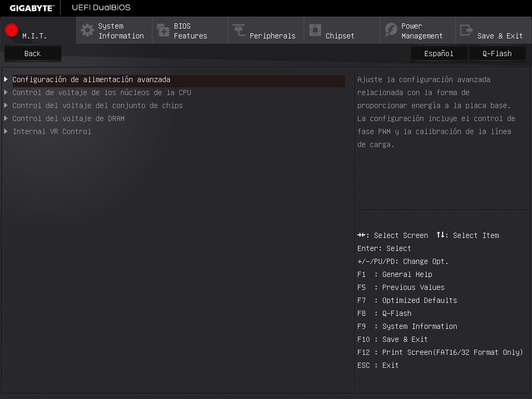Click the Peripherals connector icon
Viewport: 532px width, 399px height.
tap(239, 30)
